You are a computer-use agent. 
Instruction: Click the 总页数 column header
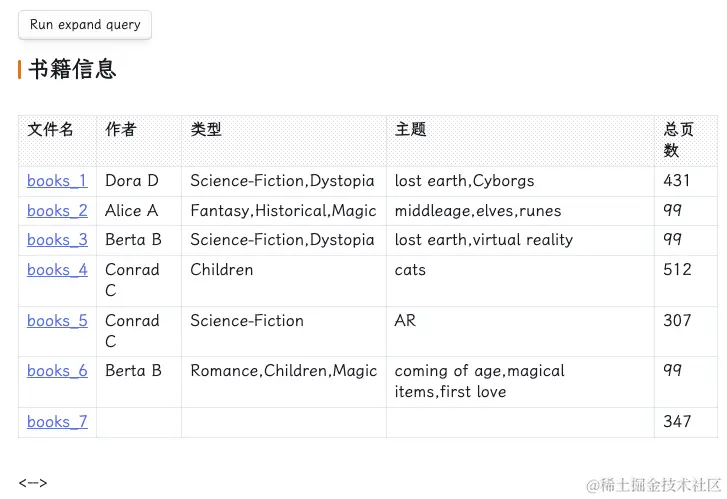pos(678,140)
